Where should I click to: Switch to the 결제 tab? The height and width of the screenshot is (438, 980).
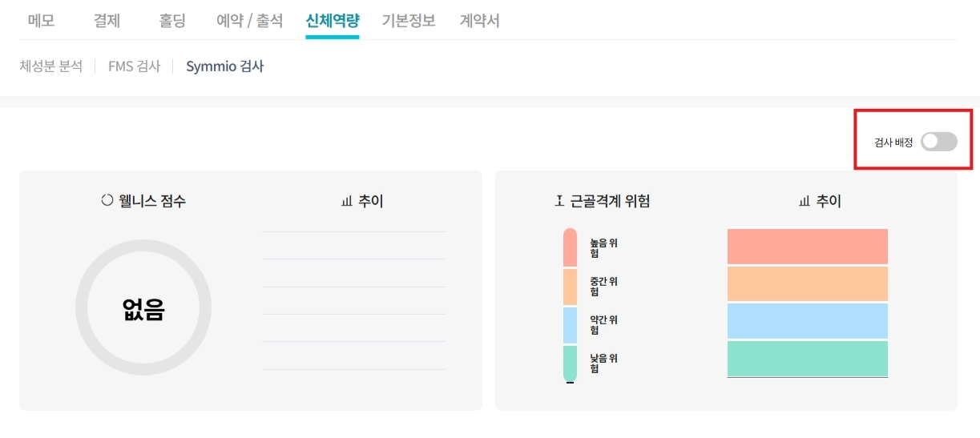pyautogui.click(x=107, y=21)
